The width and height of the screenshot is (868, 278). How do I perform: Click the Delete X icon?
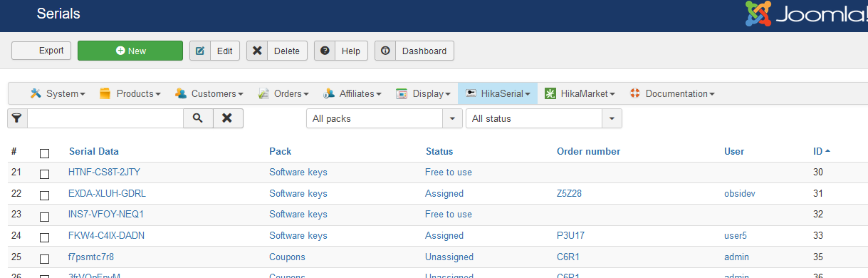tap(257, 51)
